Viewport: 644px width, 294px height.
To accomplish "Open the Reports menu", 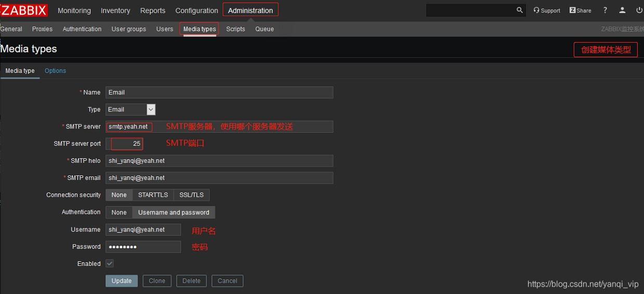I will point(153,10).
